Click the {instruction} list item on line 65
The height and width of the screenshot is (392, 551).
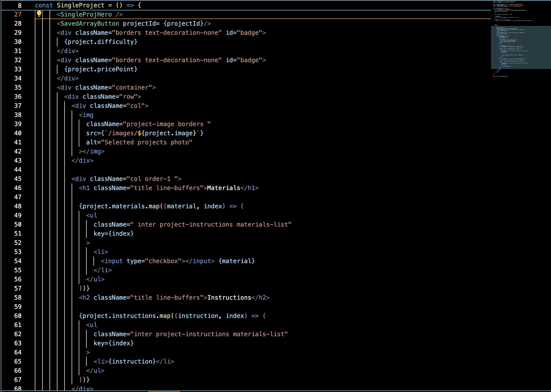pos(132,361)
